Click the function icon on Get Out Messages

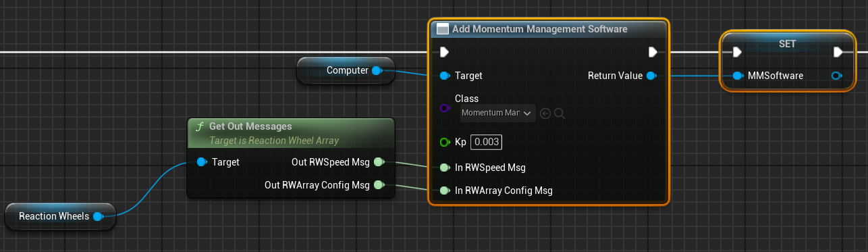click(x=199, y=126)
